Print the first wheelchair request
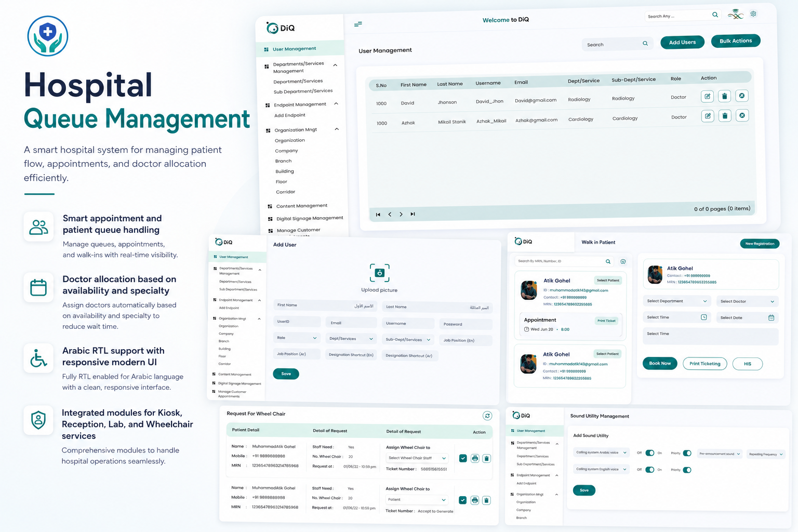The image size is (798, 532). [x=475, y=458]
